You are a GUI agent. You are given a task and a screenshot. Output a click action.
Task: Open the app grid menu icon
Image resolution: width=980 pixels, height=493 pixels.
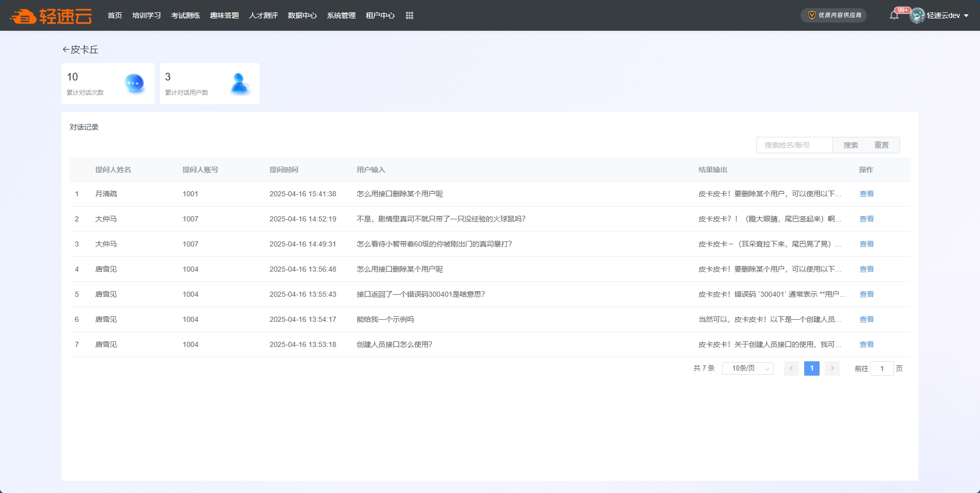click(410, 15)
